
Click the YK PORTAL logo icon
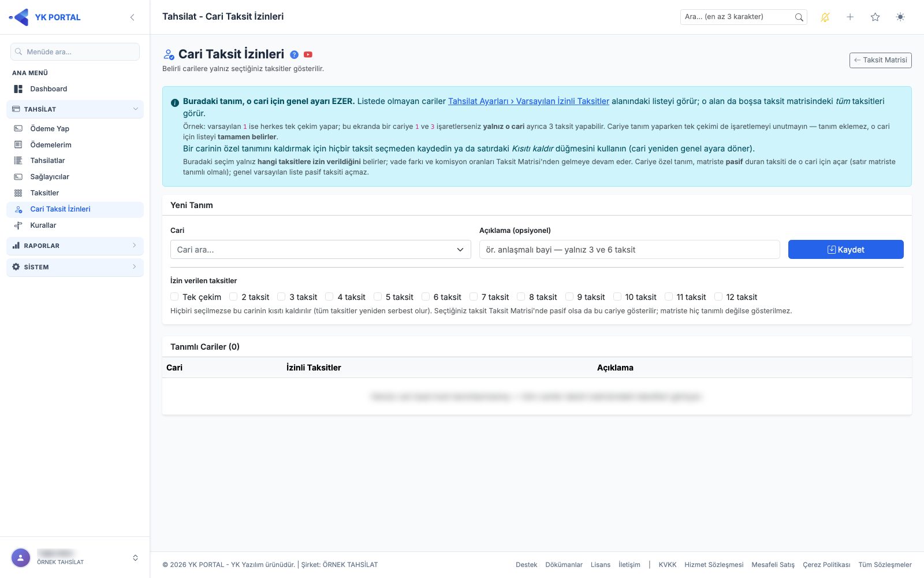click(x=19, y=17)
